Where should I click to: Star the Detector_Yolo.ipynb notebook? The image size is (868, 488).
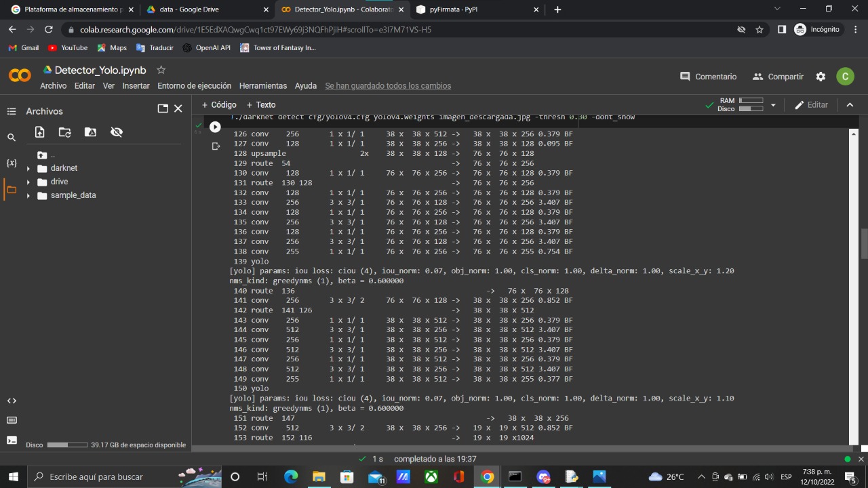pos(161,70)
